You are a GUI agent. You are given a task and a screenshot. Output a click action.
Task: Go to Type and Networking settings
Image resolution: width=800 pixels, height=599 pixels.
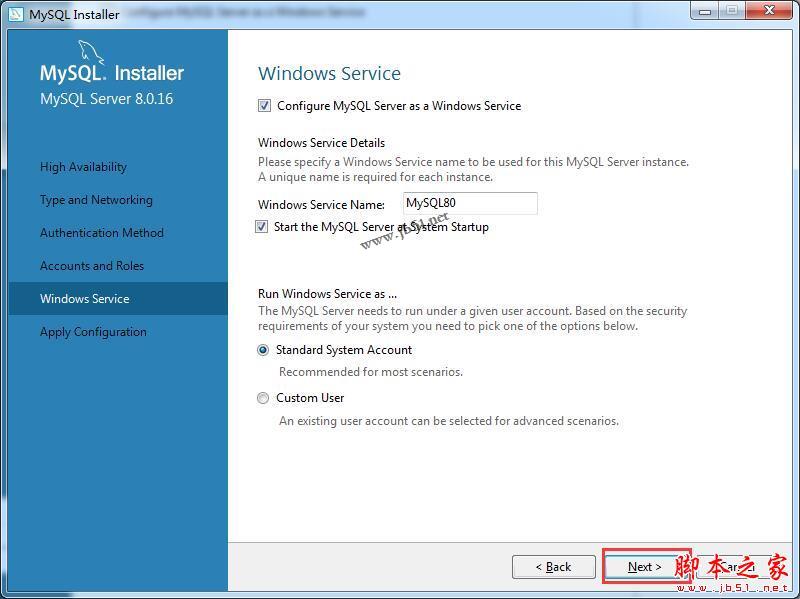tap(96, 199)
